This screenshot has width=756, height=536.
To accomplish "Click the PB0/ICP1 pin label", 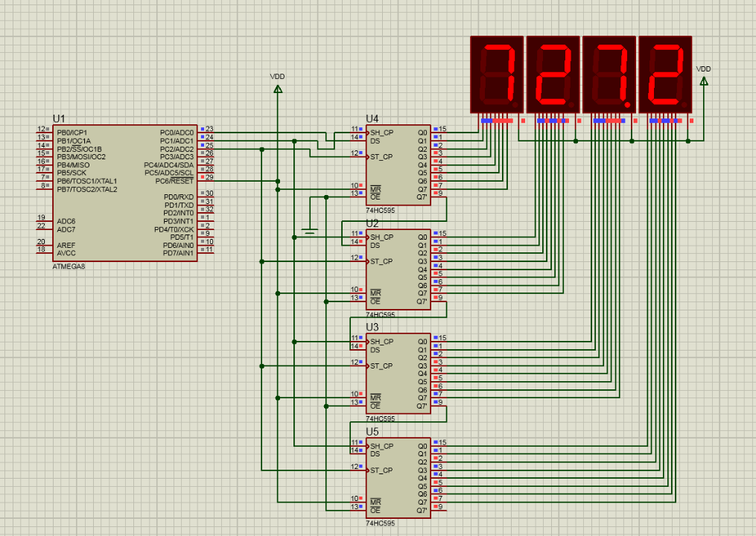I will click(72, 133).
